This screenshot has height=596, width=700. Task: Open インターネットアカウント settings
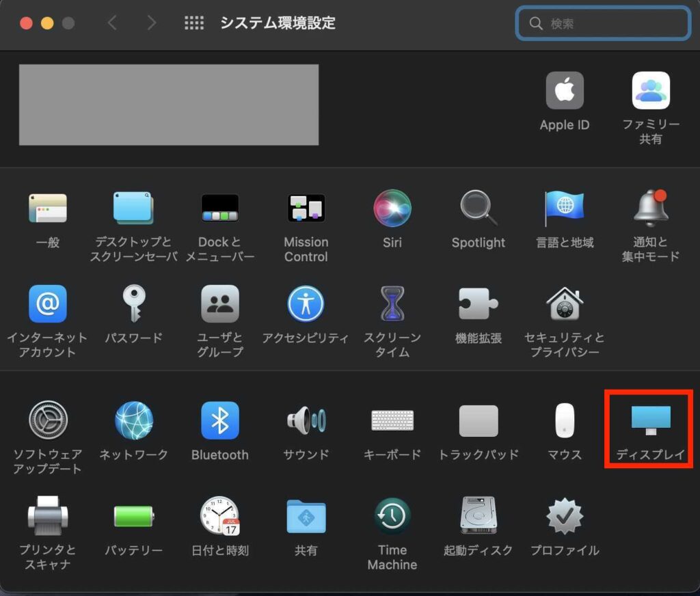(48, 303)
